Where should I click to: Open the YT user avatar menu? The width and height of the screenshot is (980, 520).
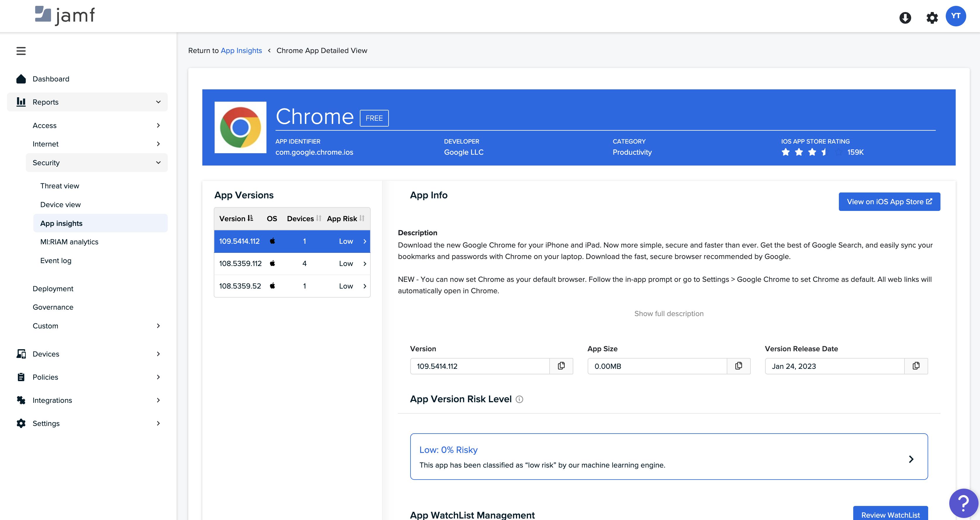[x=956, y=16]
